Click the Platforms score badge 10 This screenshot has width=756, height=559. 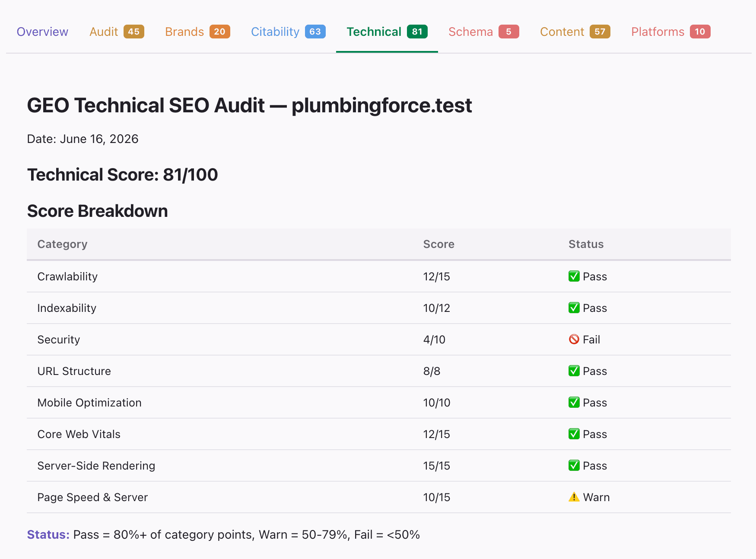pos(700,32)
